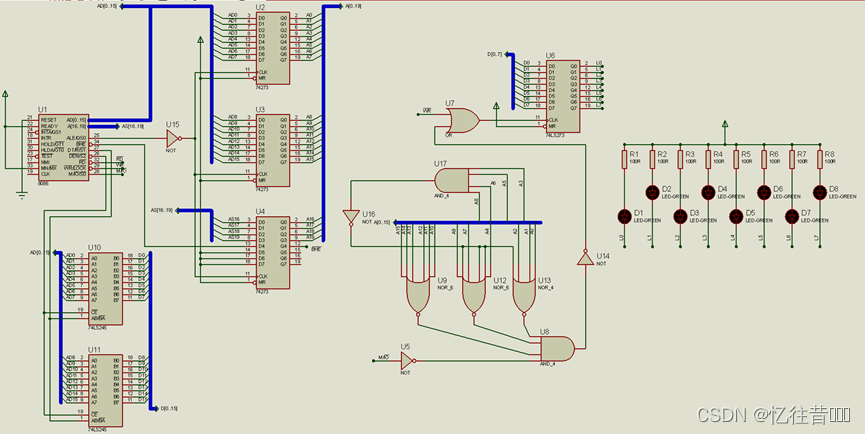This screenshot has width=865, height=434.
Task: Click the U16 NOT inverter symbol
Action: point(350,216)
